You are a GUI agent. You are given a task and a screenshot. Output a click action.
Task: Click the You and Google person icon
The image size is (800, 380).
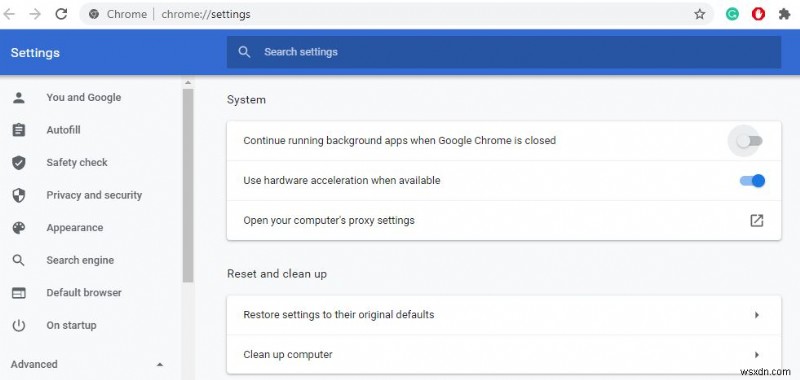click(x=19, y=97)
